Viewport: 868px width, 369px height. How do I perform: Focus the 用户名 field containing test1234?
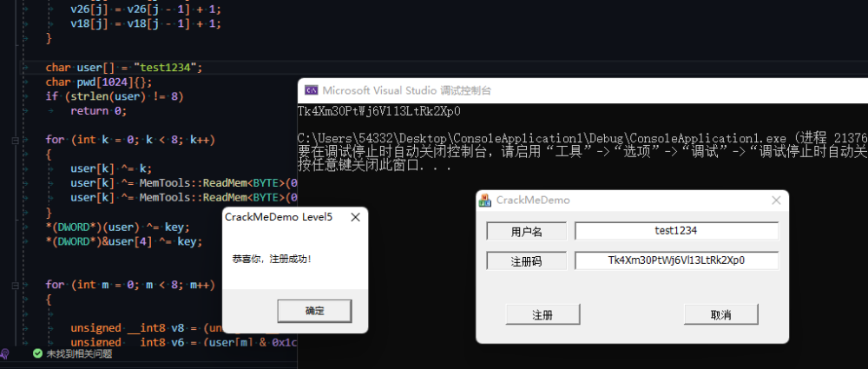(676, 231)
